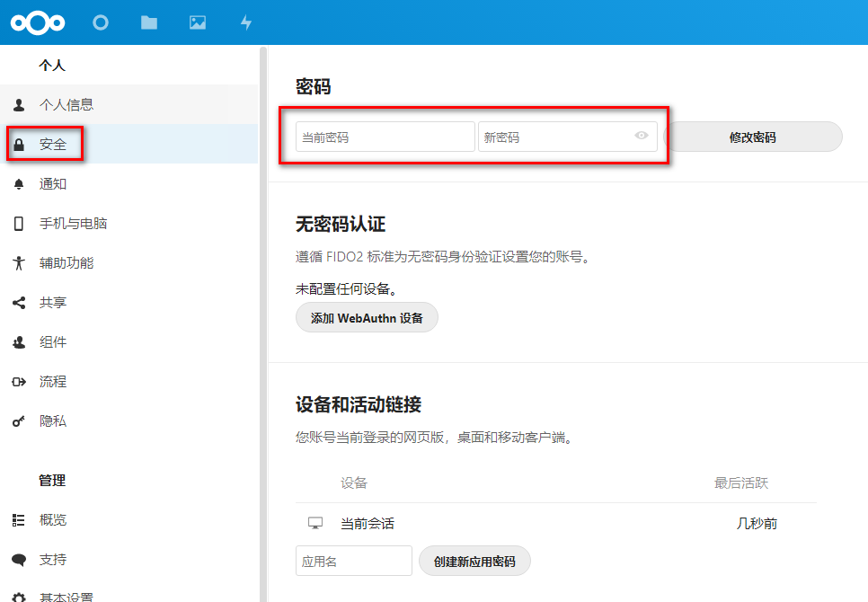The image size is (868, 602).
Task: Open the Activity lightning icon
Action: click(x=245, y=22)
